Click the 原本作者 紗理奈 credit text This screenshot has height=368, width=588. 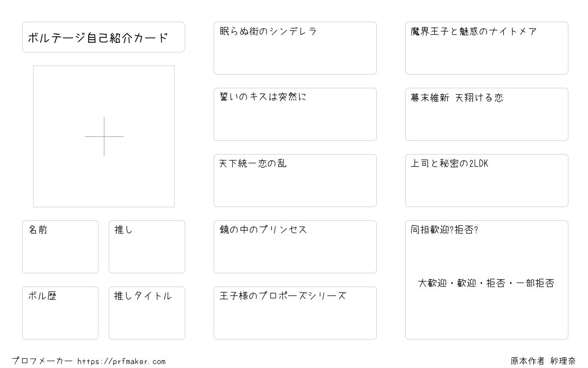point(543,361)
